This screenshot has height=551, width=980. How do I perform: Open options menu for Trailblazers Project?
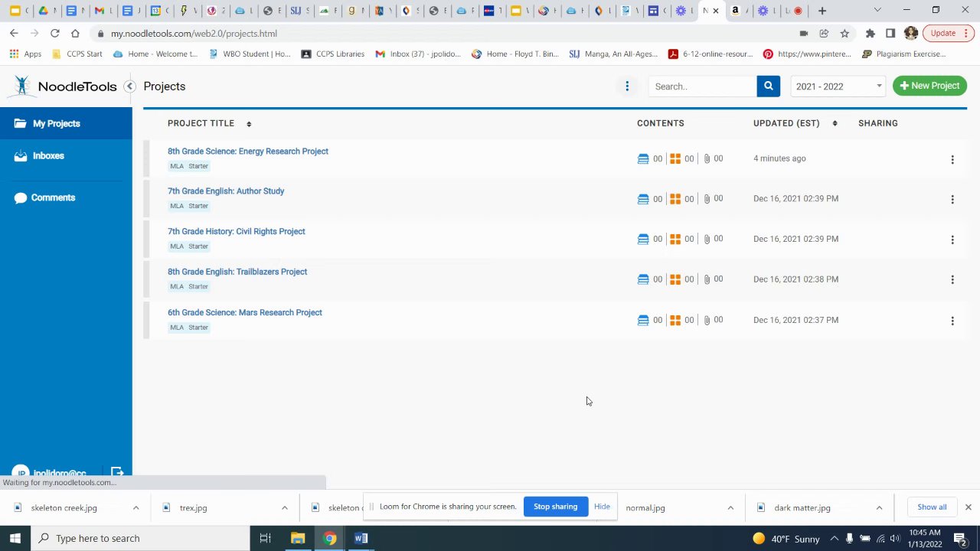(952, 279)
